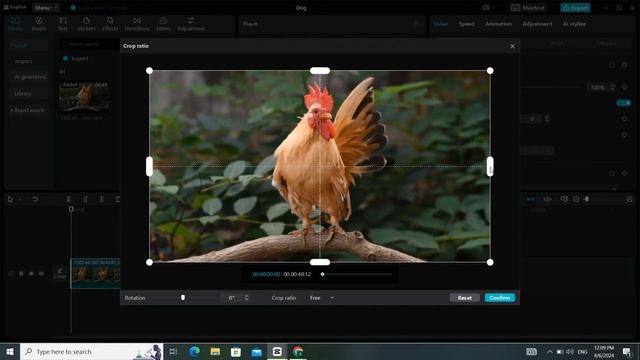Switch to the right panel Adjustment tab

click(x=537, y=24)
